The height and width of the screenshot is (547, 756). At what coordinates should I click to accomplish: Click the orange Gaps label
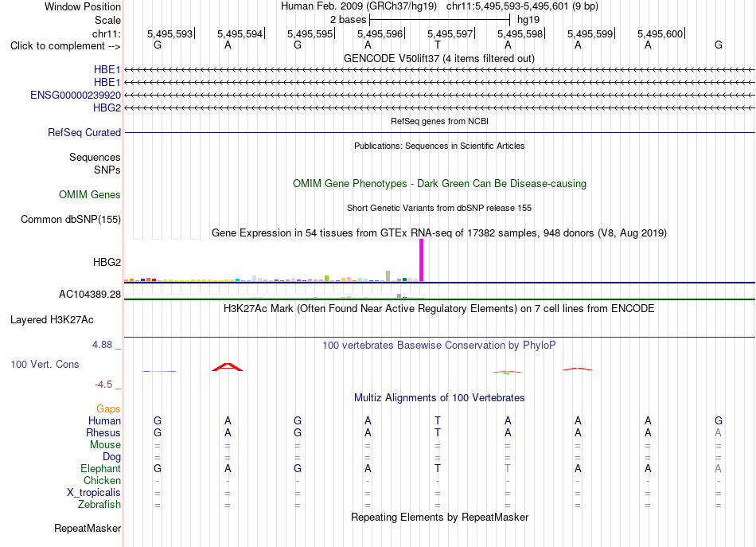[x=108, y=408]
